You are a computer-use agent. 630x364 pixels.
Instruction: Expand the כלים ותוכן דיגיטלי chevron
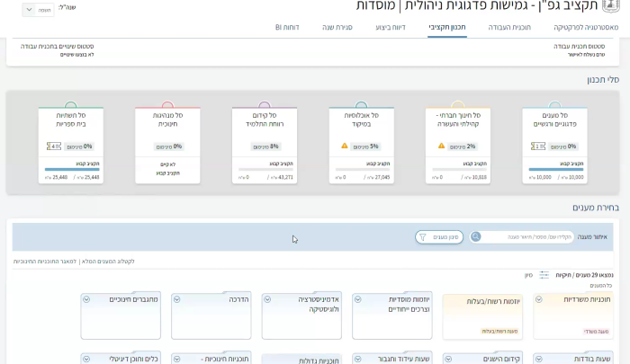tap(86, 359)
